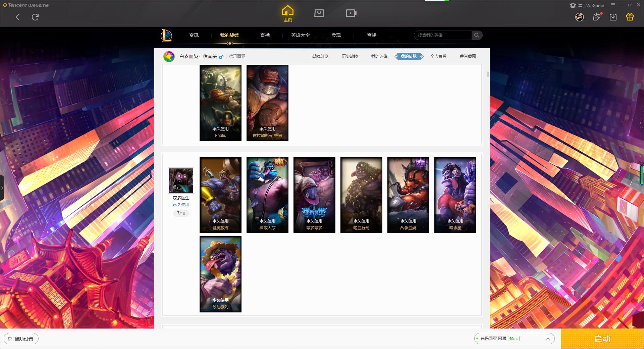Expand the left edge side panel handle

coord(2,188)
